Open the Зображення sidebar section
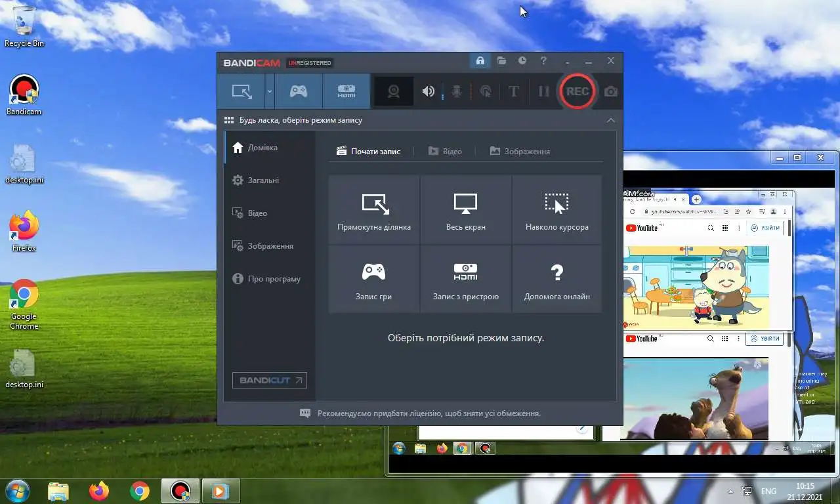Image resolution: width=840 pixels, height=504 pixels. tap(270, 246)
